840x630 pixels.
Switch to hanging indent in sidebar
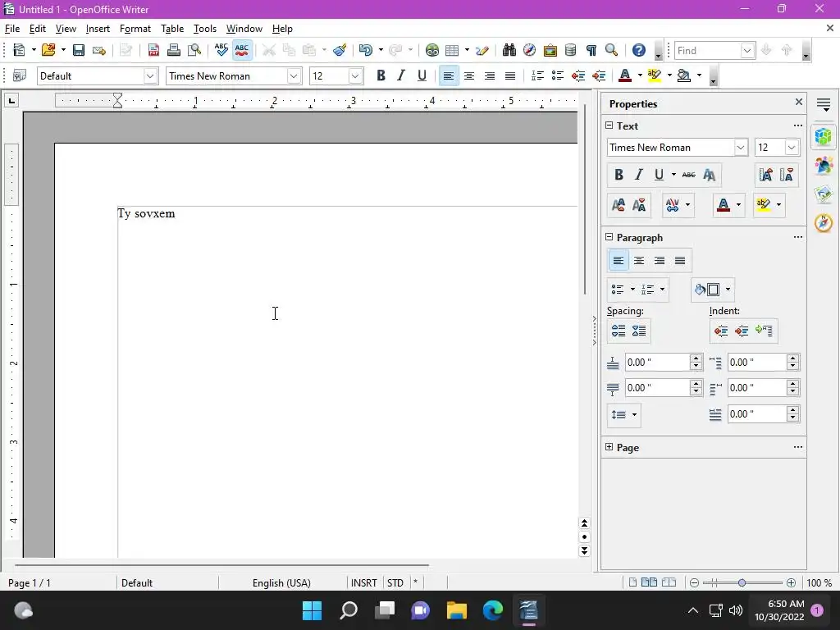(x=764, y=331)
